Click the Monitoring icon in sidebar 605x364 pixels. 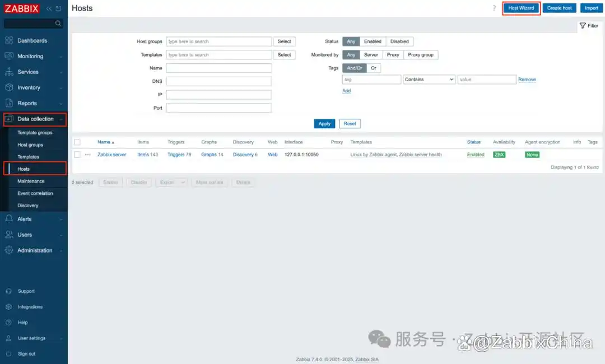click(x=9, y=56)
